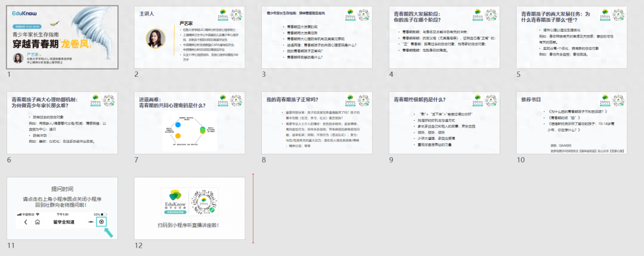Click home icon in slide 11 phone bar
Image resolution: width=644 pixels, height=256 pixels.
coord(38,222)
